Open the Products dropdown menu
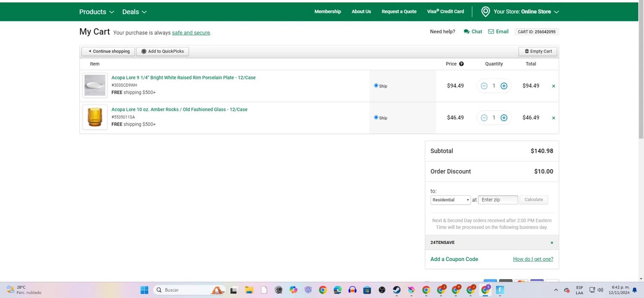The image size is (644, 298). (x=97, y=12)
